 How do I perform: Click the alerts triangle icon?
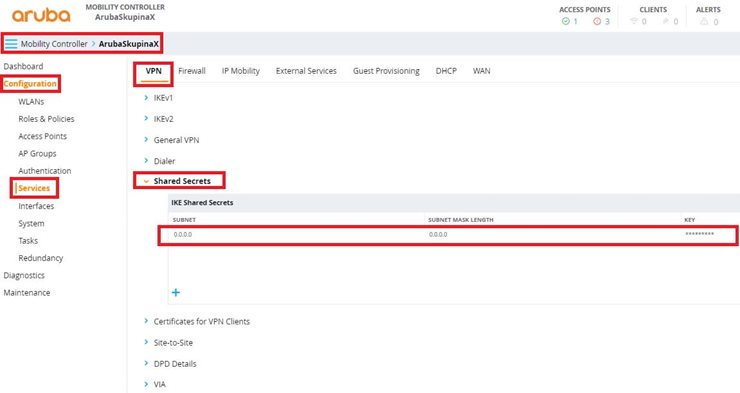click(704, 21)
